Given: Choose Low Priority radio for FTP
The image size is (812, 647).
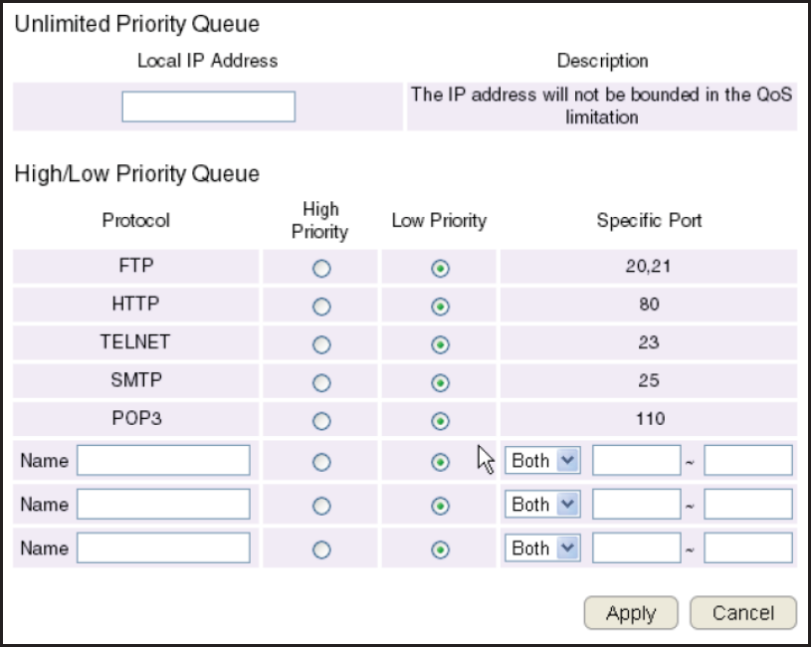Looking at the screenshot, I should pos(440,269).
